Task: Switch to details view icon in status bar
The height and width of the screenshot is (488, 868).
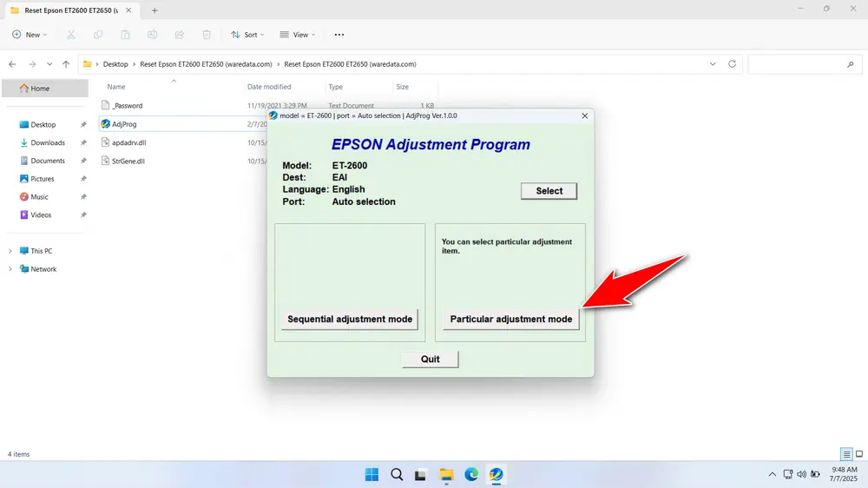Action: [846, 454]
